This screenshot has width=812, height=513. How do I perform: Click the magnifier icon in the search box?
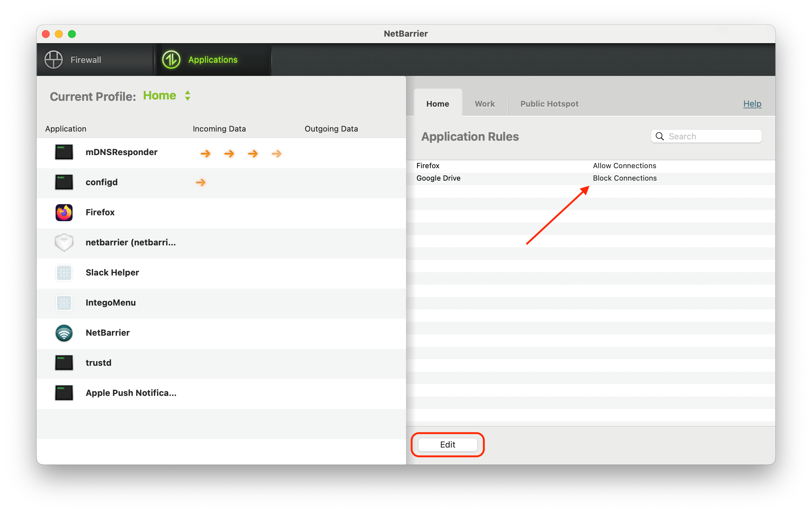[x=660, y=136]
